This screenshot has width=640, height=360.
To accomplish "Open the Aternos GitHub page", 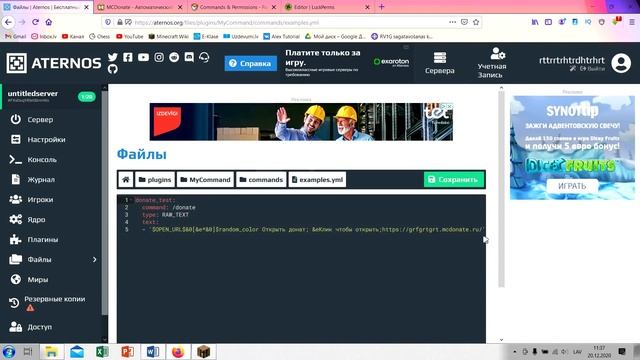I will 113,69.
